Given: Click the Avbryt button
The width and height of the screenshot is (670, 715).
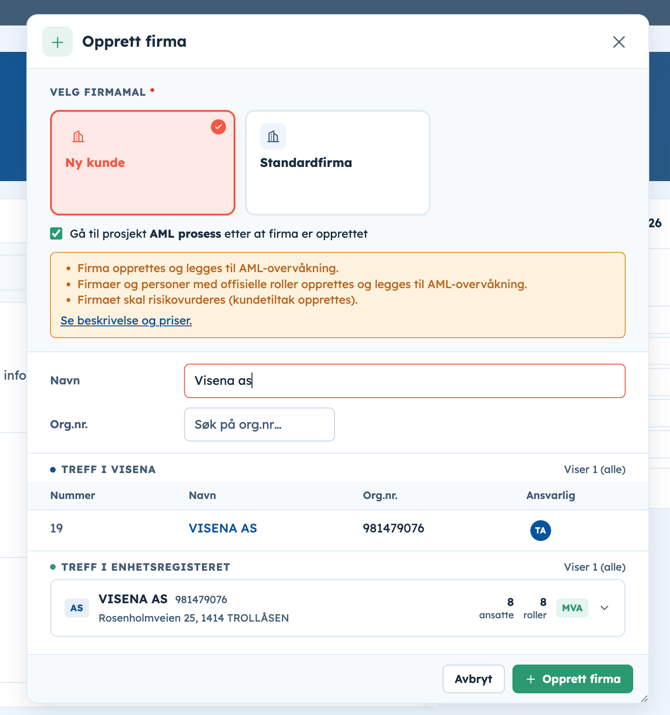Looking at the screenshot, I should [x=473, y=679].
